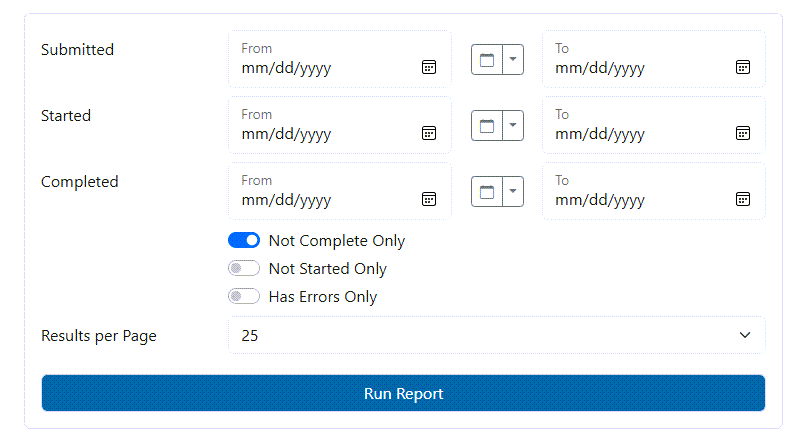
Task: Expand the Completed date range preset arrow
Action: 513,192
